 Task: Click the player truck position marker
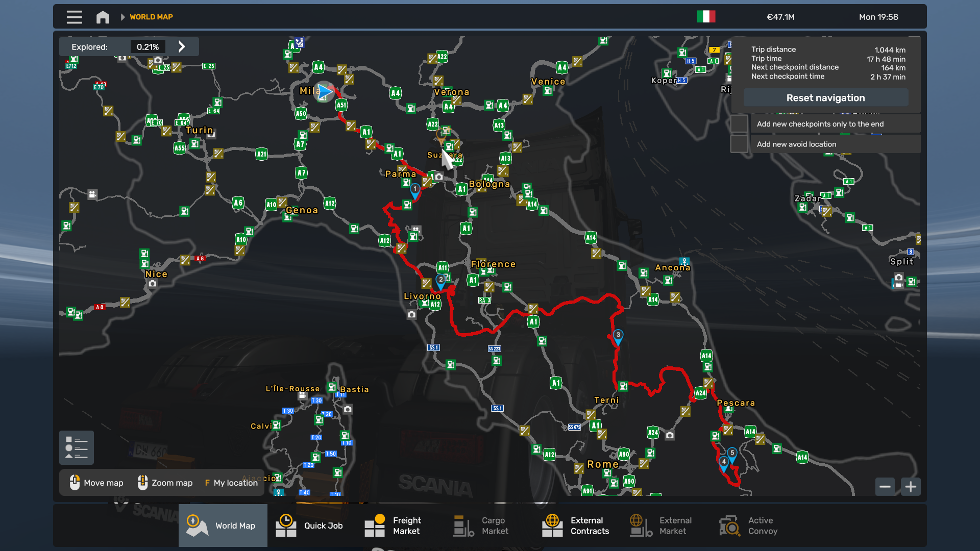click(x=324, y=92)
